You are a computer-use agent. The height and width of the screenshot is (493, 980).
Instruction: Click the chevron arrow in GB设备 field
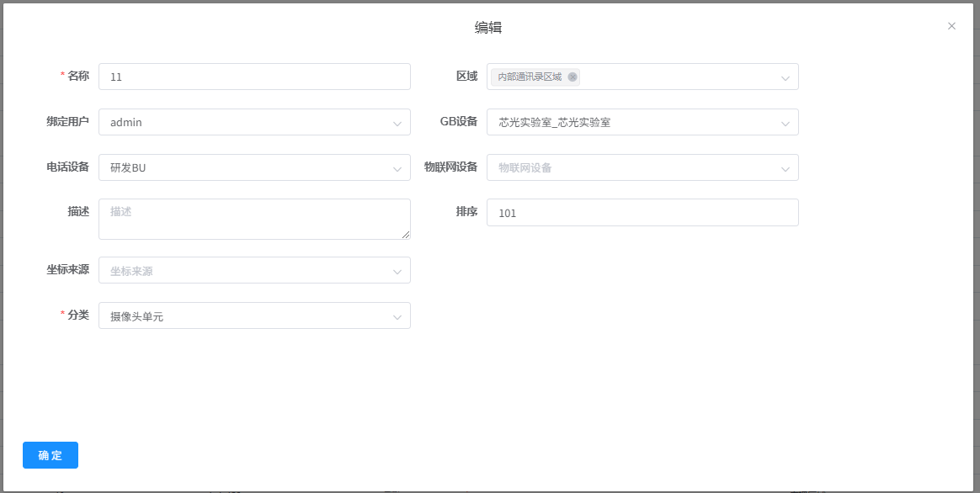pos(785,123)
